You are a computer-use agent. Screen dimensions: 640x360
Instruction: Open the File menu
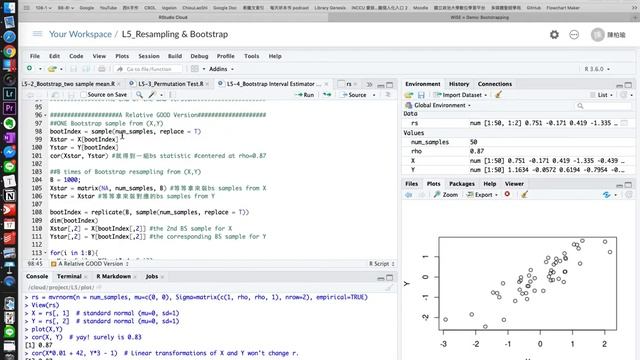[x=35, y=56]
